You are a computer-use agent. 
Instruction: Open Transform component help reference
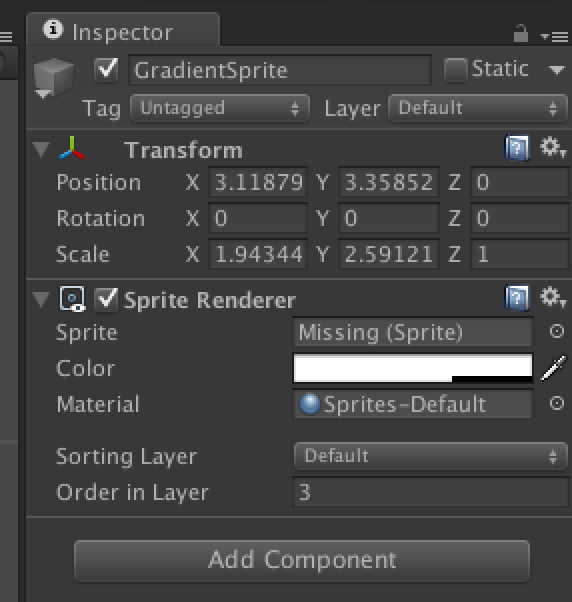tap(517, 147)
